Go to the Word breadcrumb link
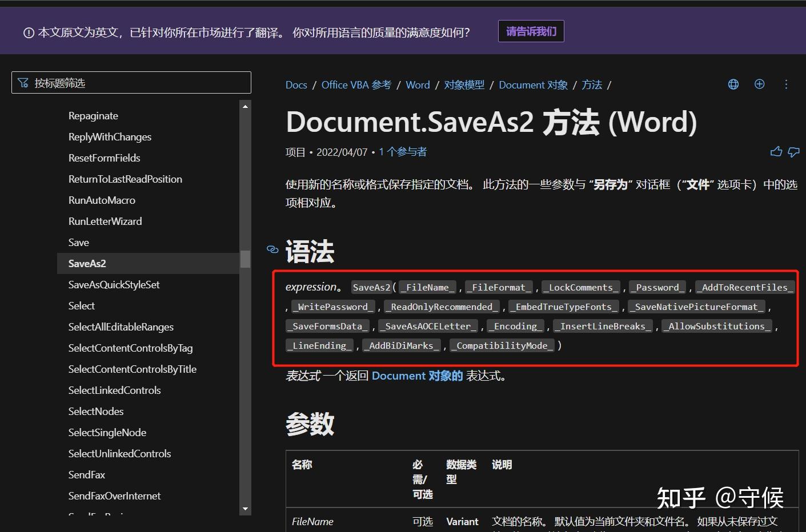The image size is (806, 532). pyautogui.click(x=418, y=85)
